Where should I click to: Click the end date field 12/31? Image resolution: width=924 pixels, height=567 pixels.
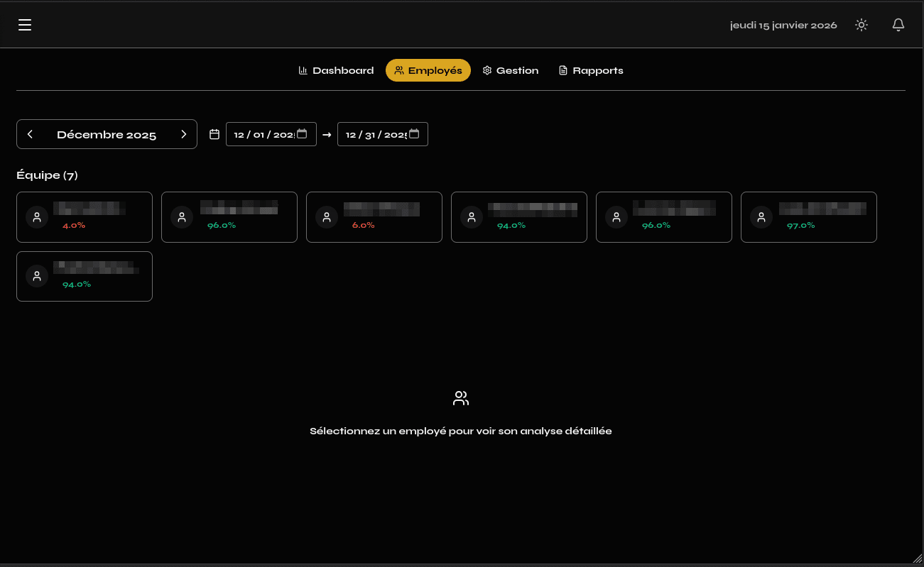373,134
